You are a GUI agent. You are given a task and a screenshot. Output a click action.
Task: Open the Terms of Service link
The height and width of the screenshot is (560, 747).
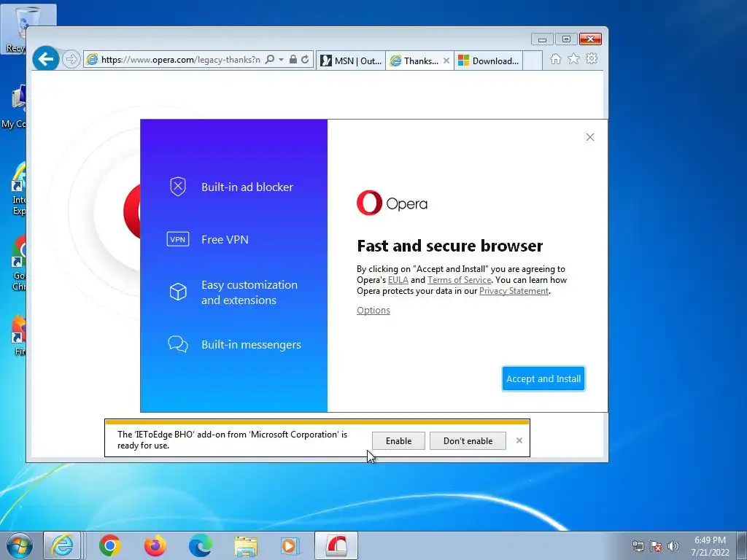tap(459, 280)
